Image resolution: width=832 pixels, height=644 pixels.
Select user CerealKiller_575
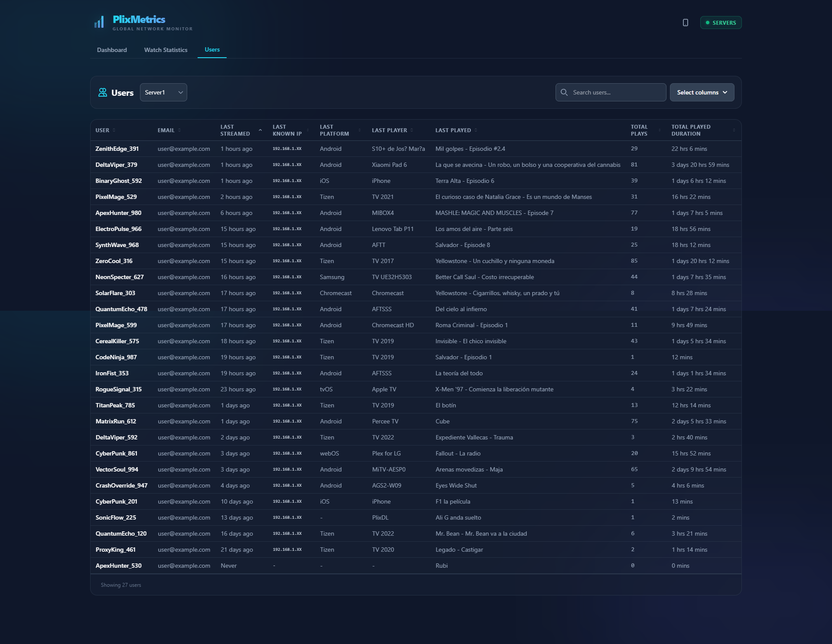[x=117, y=341]
